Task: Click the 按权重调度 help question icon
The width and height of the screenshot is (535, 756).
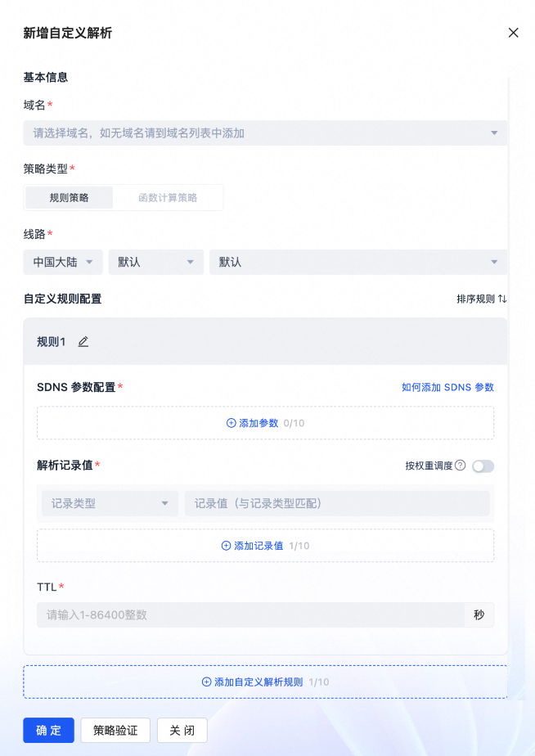Action: [461, 466]
